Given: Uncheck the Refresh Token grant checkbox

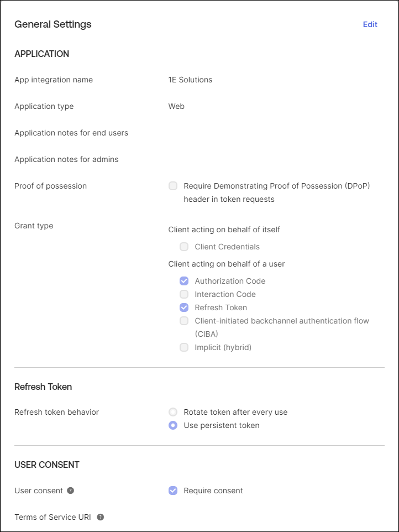Looking at the screenshot, I should [x=184, y=307].
